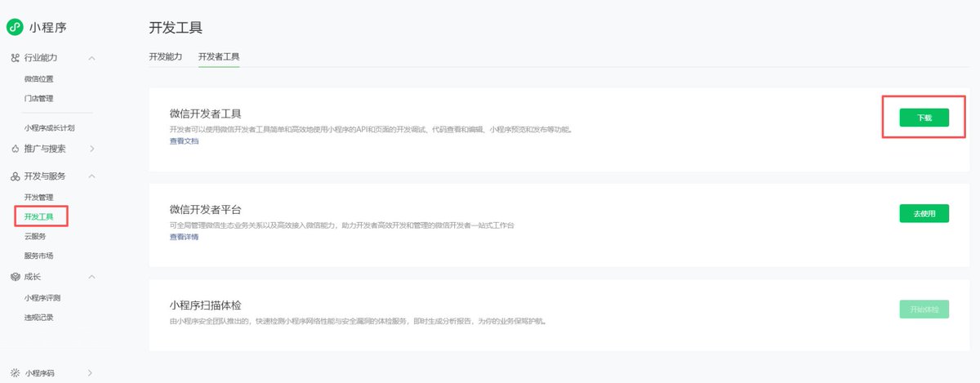Switch to the 开发能力 tab
Image resolution: width=980 pixels, height=383 pixels.
click(166, 56)
